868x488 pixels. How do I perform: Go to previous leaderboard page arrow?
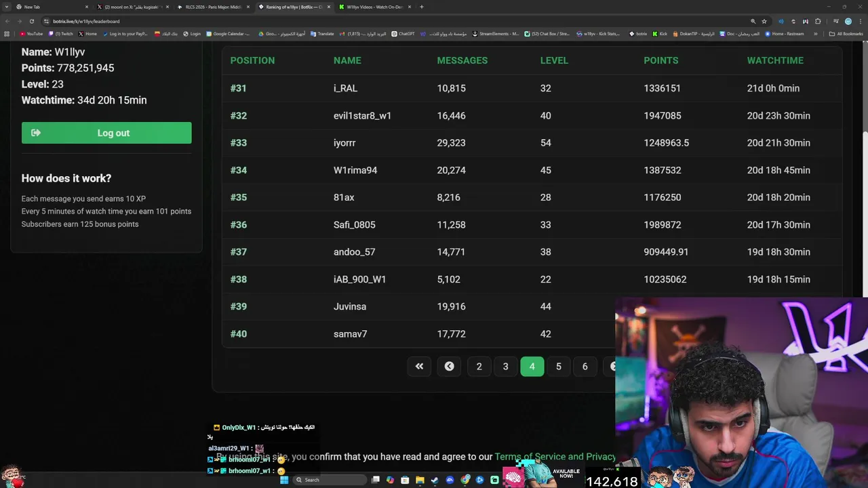click(449, 366)
